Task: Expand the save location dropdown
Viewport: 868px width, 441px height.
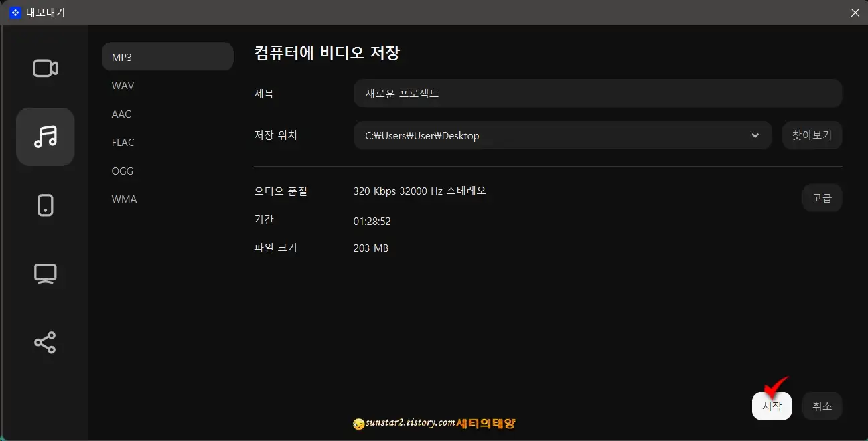Action: click(755, 135)
